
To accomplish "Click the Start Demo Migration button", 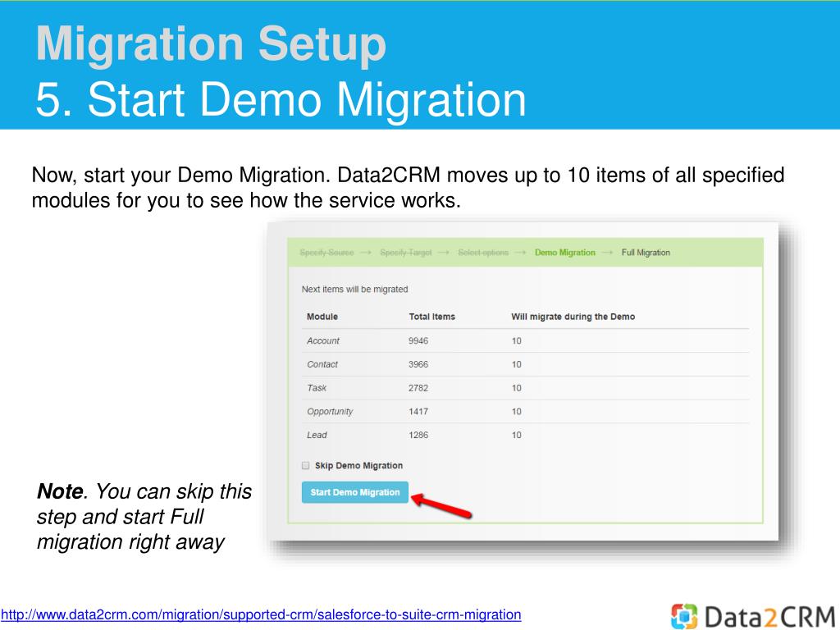I will click(354, 492).
